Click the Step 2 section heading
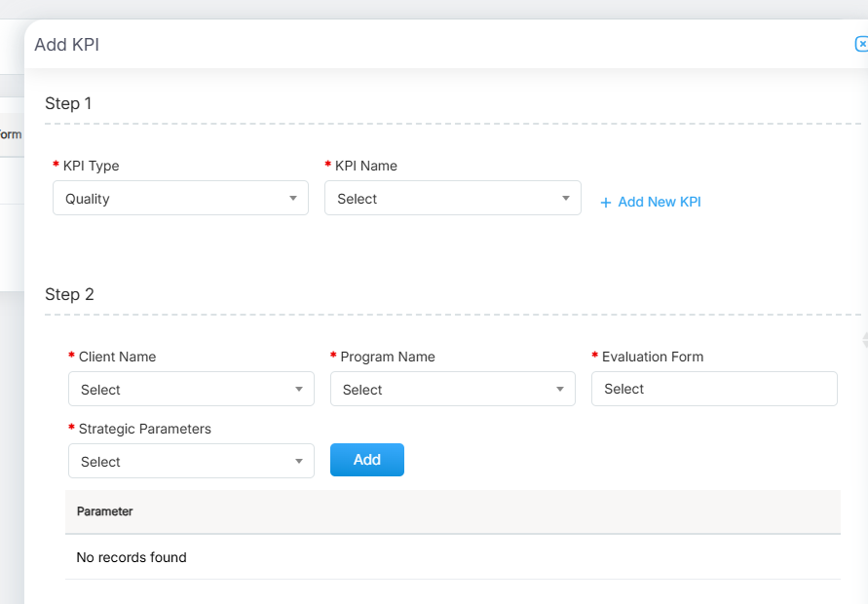Screen dimensions: 868x604 [69, 294]
